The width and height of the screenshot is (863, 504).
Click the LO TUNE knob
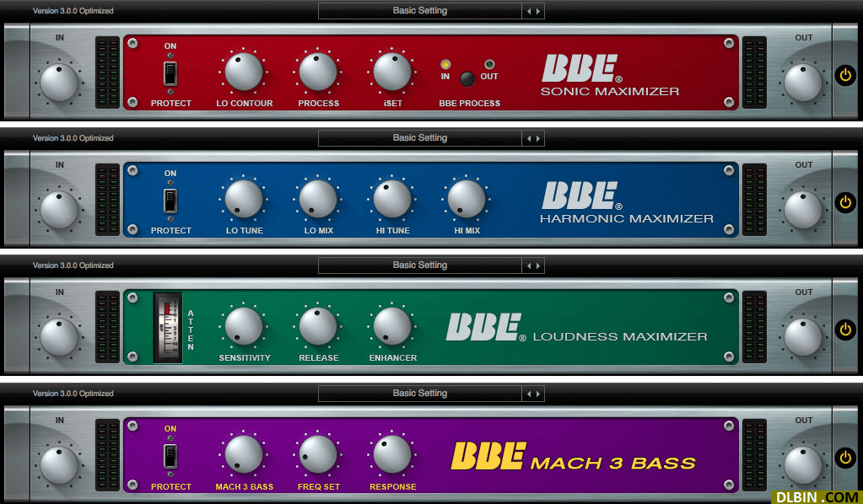click(x=244, y=199)
